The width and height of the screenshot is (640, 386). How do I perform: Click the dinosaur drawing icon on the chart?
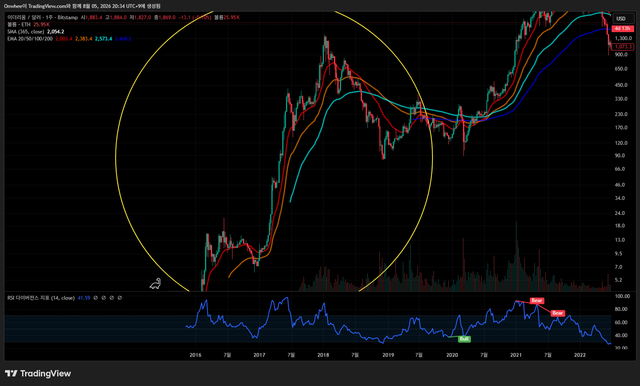(x=155, y=284)
